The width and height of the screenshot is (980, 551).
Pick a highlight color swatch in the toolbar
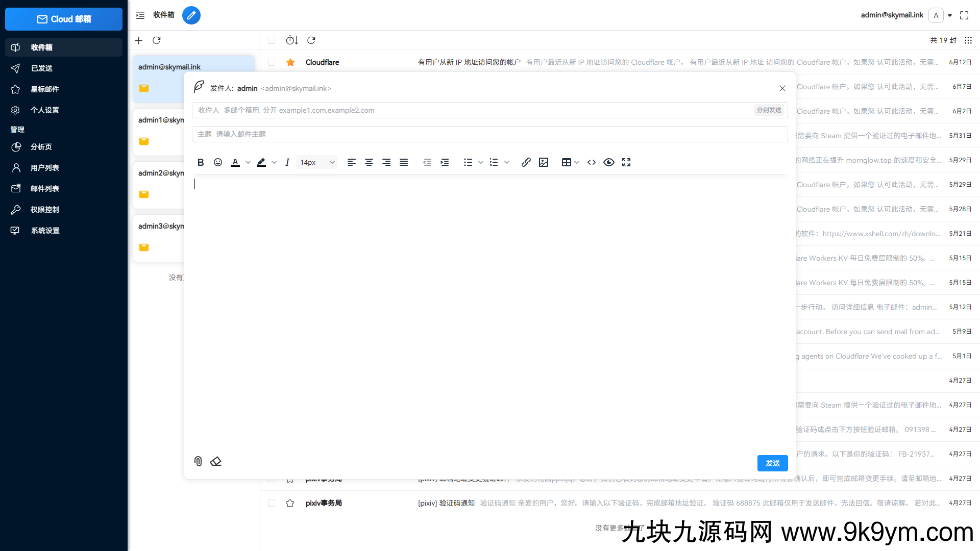[x=261, y=162]
